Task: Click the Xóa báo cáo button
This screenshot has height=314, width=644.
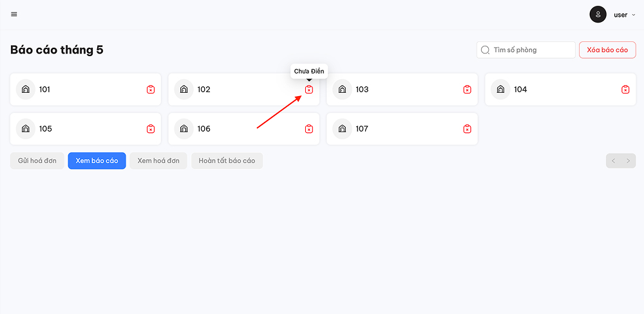Action: [607, 50]
